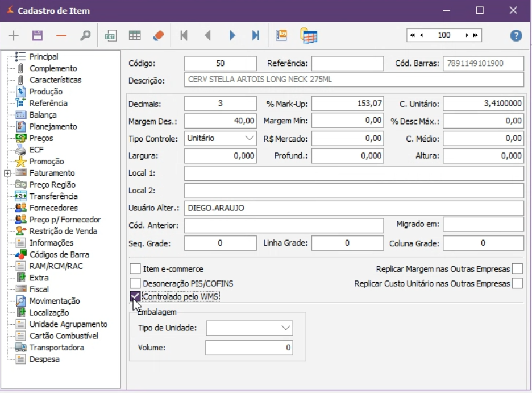Click the blue help question mark
The width and height of the screenshot is (532, 393).
pos(516,36)
